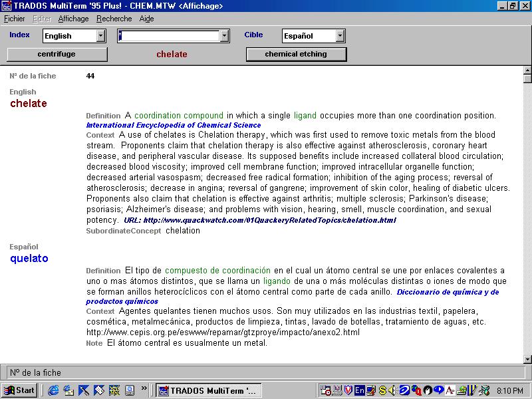Click the yellow S tray icon
Screen dimensions: 532x399
(382, 390)
